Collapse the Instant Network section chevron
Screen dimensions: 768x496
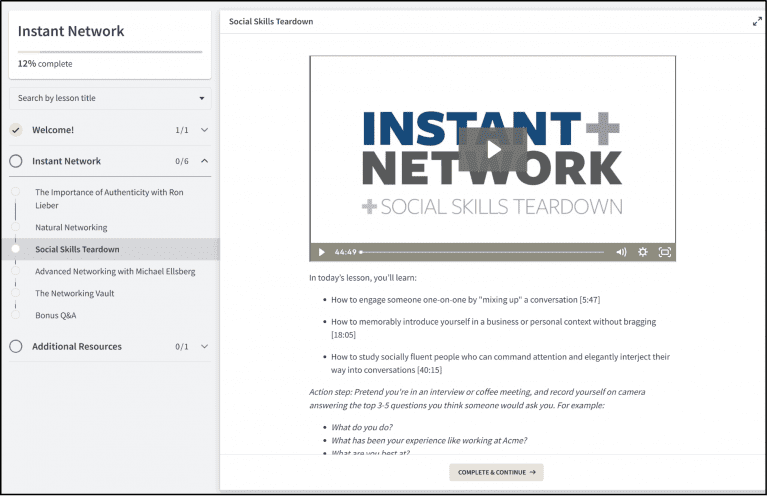[x=204, y=161]
